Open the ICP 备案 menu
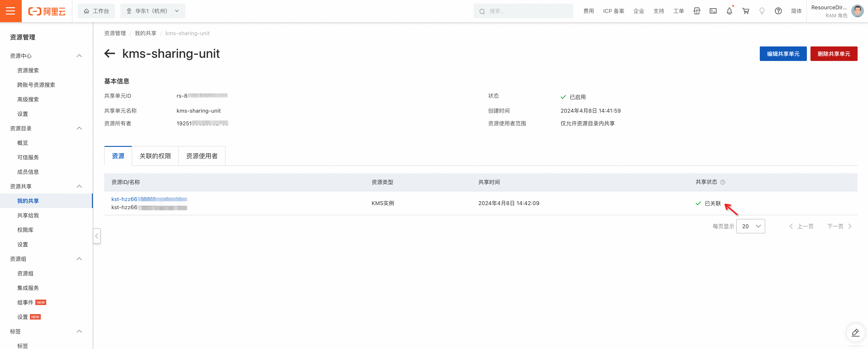 click(614, 11)
